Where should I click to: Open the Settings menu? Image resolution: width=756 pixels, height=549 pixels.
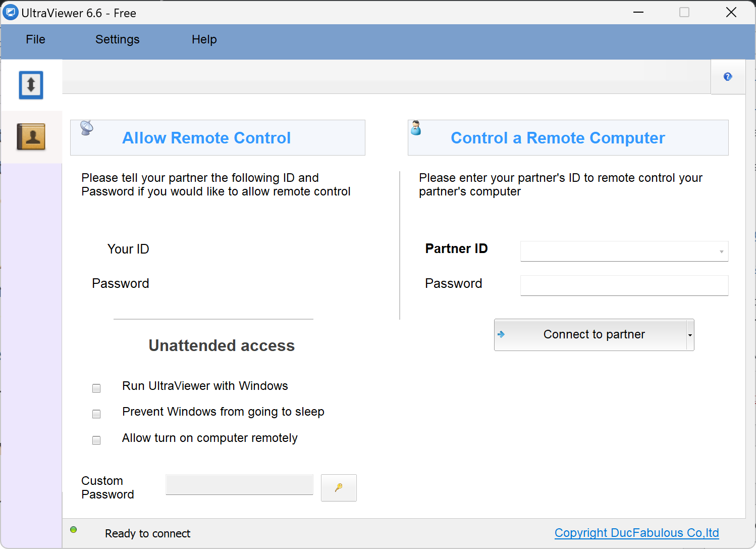[117, 39]
